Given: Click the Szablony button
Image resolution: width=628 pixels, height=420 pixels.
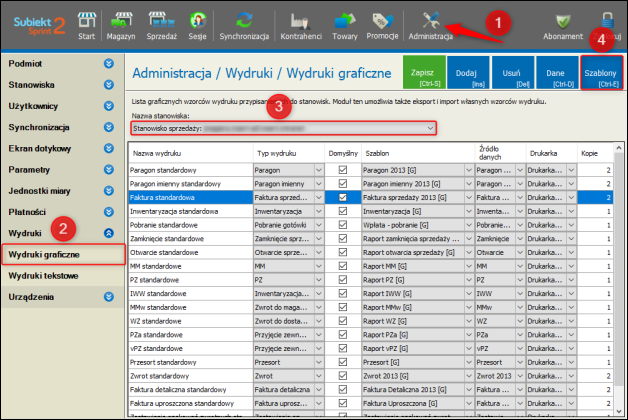Looking at the screenshot, I should [x=601, y=75].
